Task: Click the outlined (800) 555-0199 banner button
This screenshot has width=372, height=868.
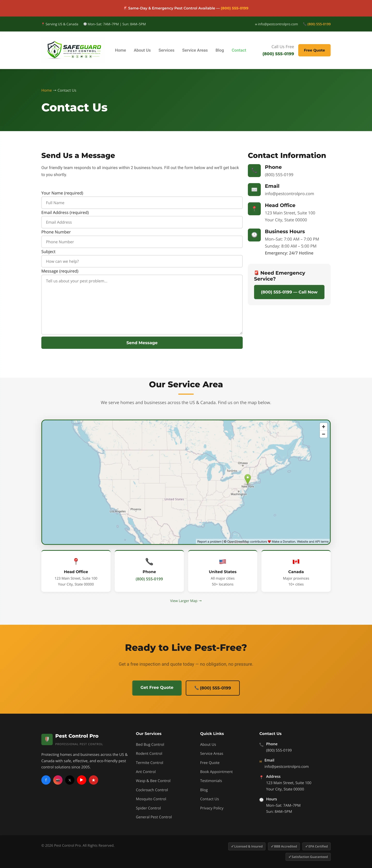Action: tap(213, 688)
